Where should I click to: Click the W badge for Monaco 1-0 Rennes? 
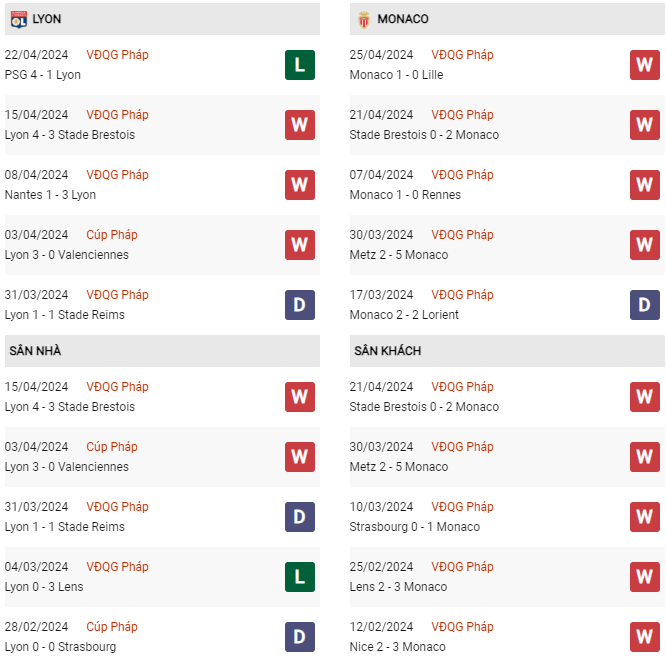pos(644,185)
